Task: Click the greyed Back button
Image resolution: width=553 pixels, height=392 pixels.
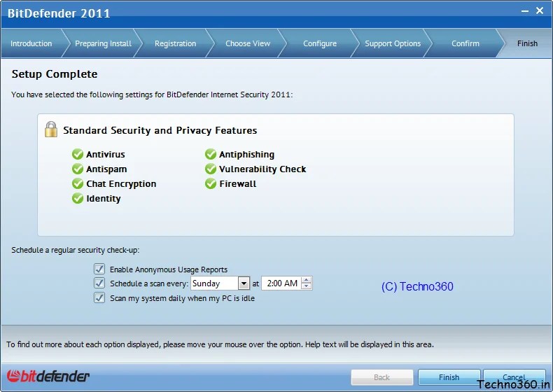Action: pos(382,377)
